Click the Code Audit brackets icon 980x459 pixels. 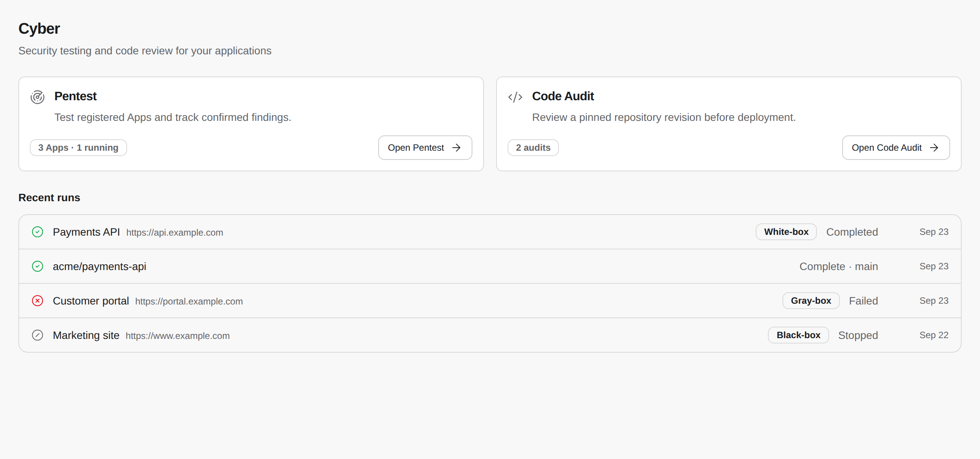point(515,97)
